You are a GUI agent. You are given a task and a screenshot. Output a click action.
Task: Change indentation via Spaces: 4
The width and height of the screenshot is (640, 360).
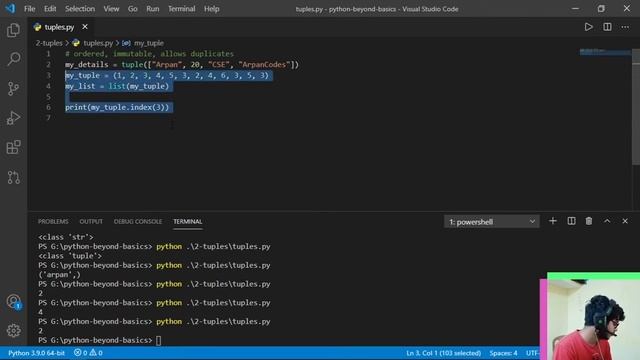[x=503, y=353]
